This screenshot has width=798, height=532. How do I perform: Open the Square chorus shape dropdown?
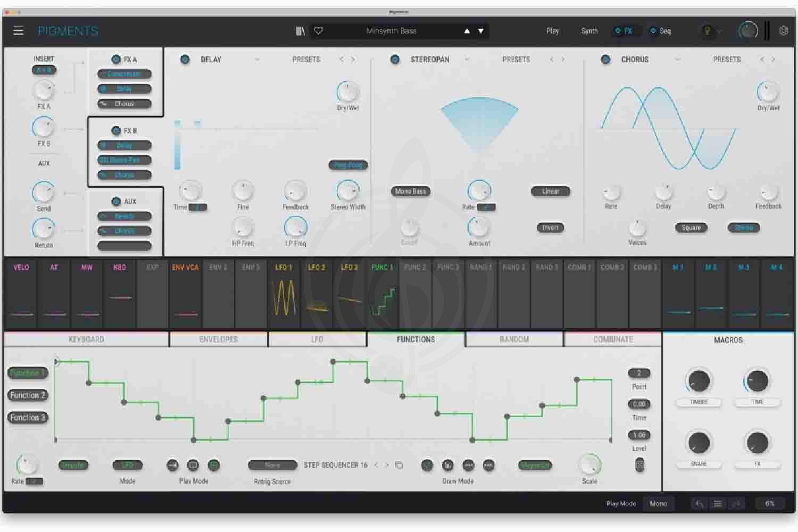pos(691,228)
